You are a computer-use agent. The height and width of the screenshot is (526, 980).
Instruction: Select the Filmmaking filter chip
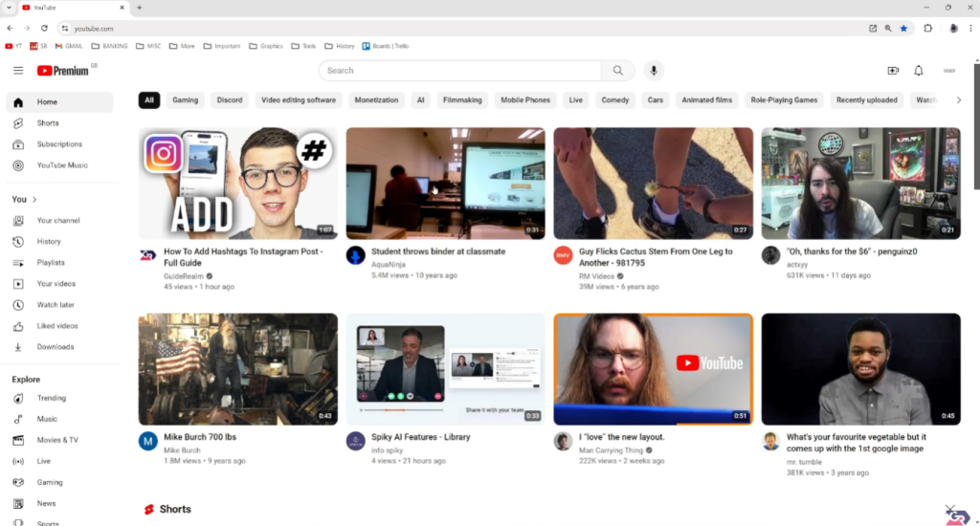[x=462, y=100]
